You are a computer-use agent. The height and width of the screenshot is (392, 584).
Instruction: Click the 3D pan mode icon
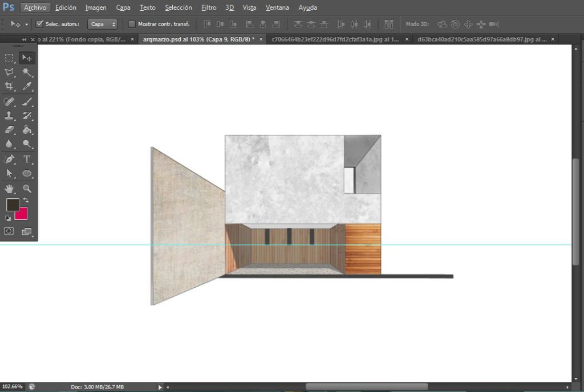[468, 24]
